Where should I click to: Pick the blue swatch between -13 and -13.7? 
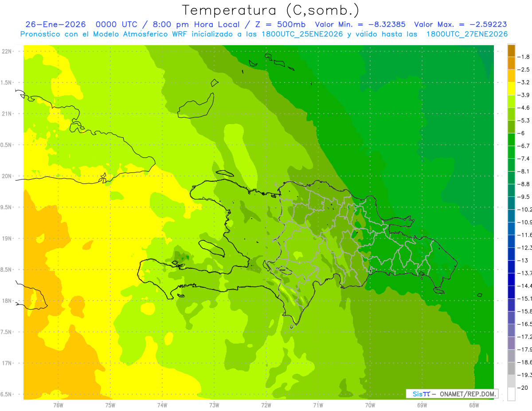(511, 267)
